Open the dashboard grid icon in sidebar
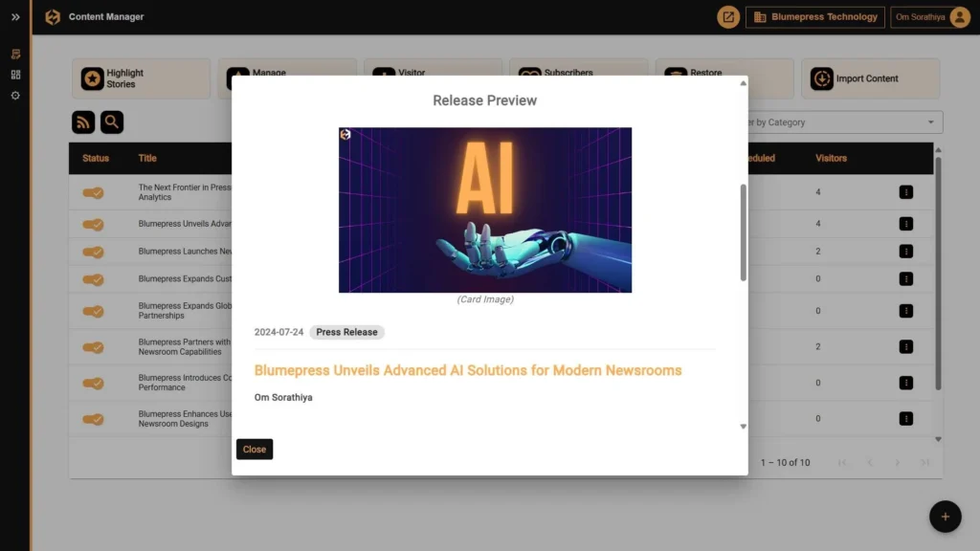The height and width of the screenshot is (551, 980). tap(15, 75)
